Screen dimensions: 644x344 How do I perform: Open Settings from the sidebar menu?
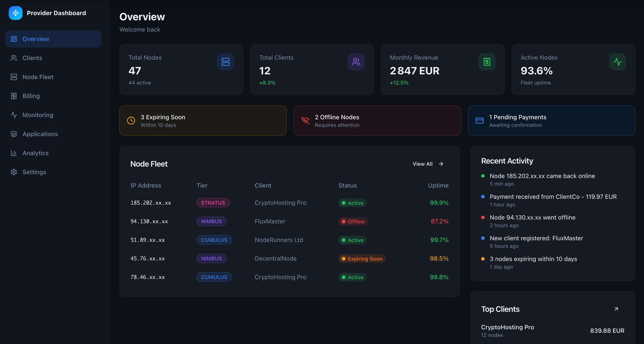coord(34,172)
